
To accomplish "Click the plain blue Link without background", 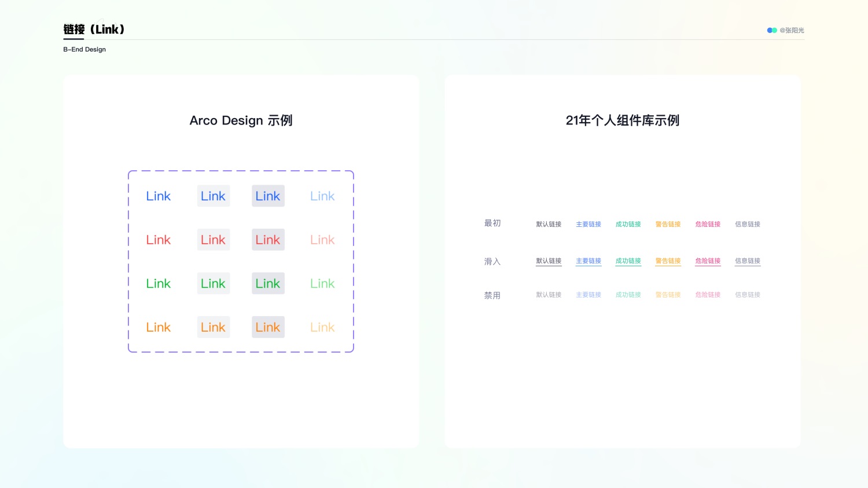I will coord(158,196).
